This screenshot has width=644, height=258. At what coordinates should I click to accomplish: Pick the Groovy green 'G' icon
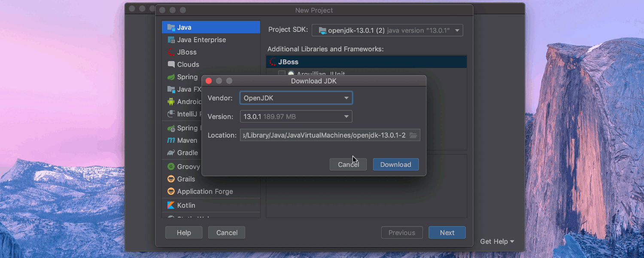tap(171, 167)
